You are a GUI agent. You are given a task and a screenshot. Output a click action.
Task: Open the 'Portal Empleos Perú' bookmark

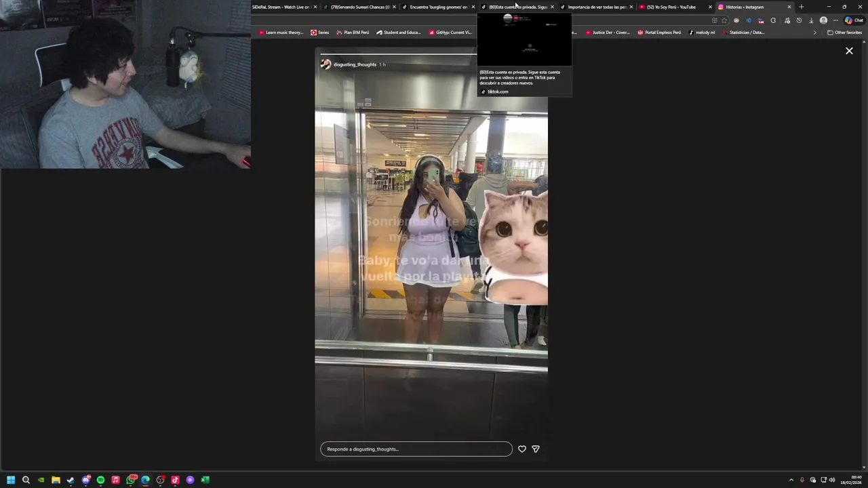click(659, 33)
